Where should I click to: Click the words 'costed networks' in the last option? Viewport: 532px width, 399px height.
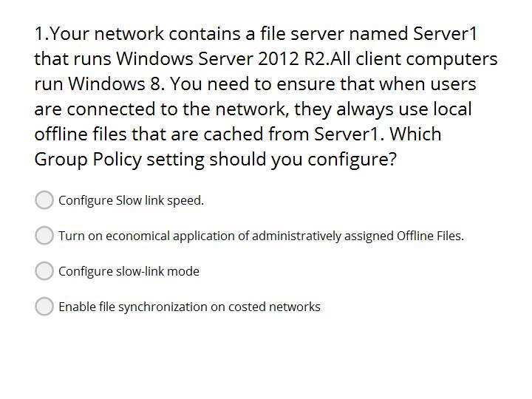(274, 307)
